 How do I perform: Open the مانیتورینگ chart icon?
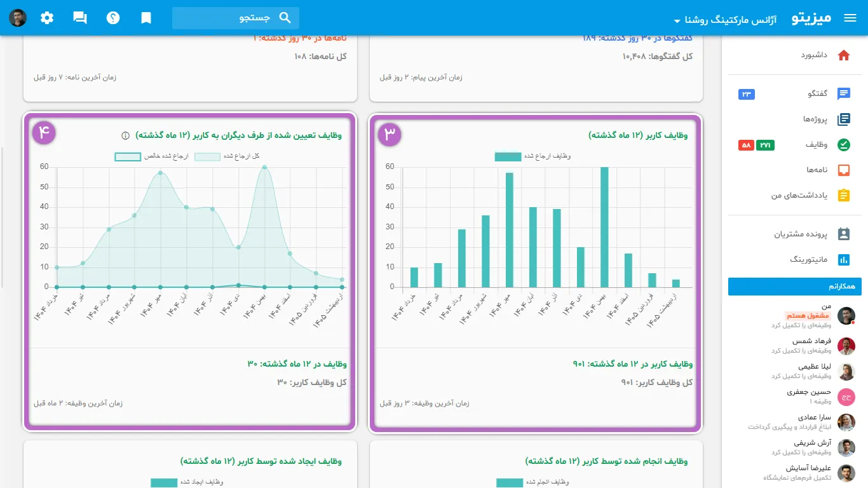pyautogui.click(x=844, y=259)
